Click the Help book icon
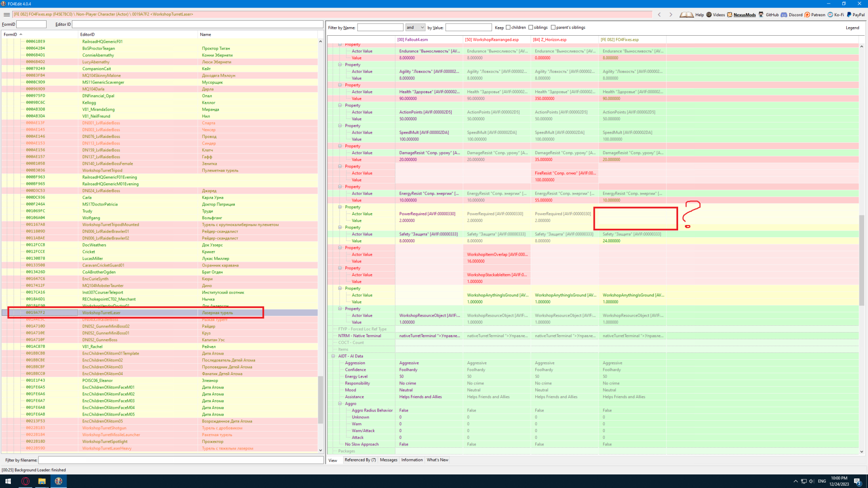The width and height of the screenshot is (868, 488). [x=687, y=14]
